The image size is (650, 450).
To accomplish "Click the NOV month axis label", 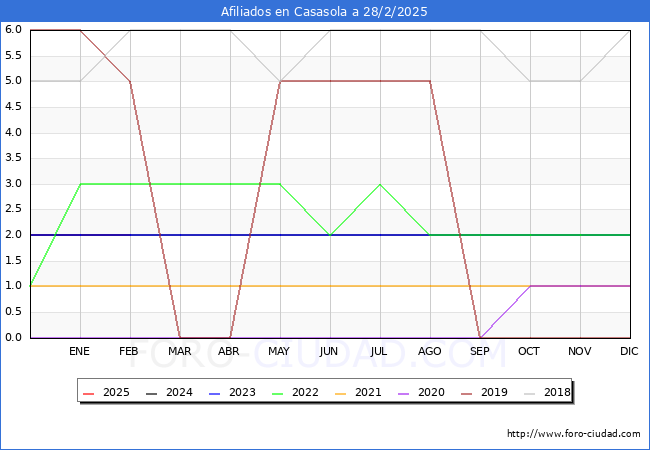I will [580, 351].
